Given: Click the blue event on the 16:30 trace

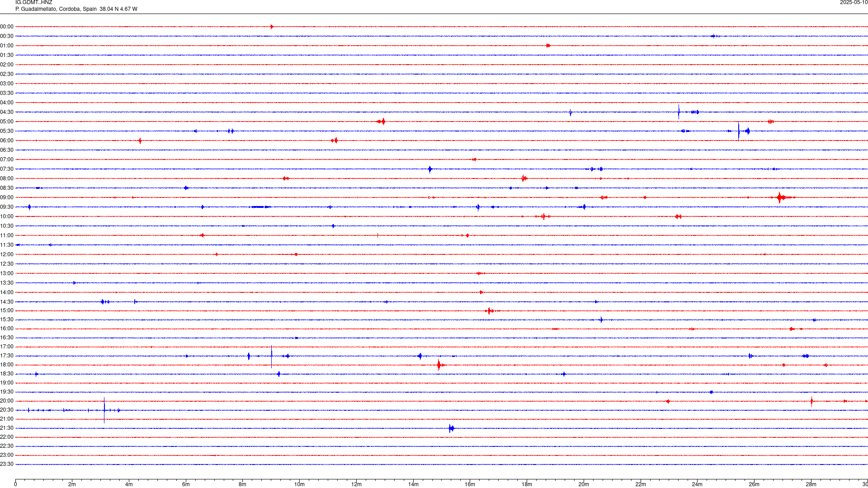Looking at the screenshot, I should tap(296, 338).
